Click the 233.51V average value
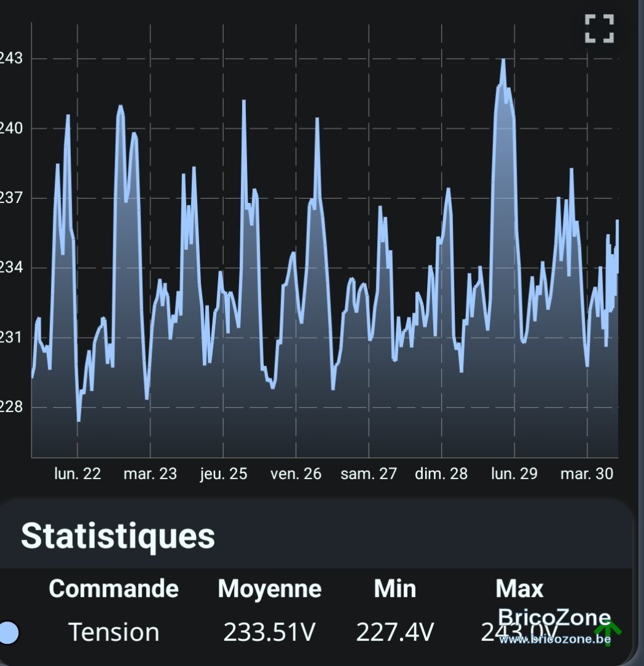This screenshot has height=666, width=644. (269, 632)
